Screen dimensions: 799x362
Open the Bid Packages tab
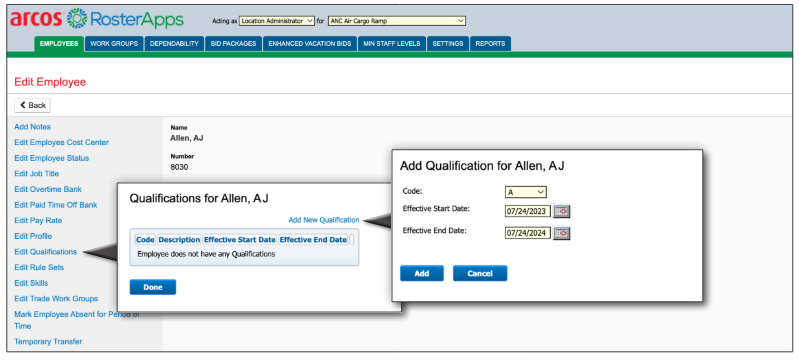tap(233, 44)
